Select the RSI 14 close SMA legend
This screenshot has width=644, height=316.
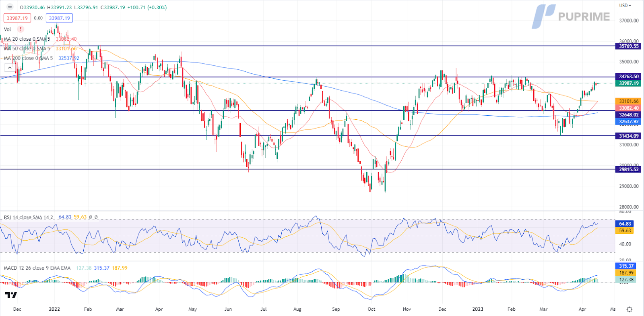click(x=28, y=217)
